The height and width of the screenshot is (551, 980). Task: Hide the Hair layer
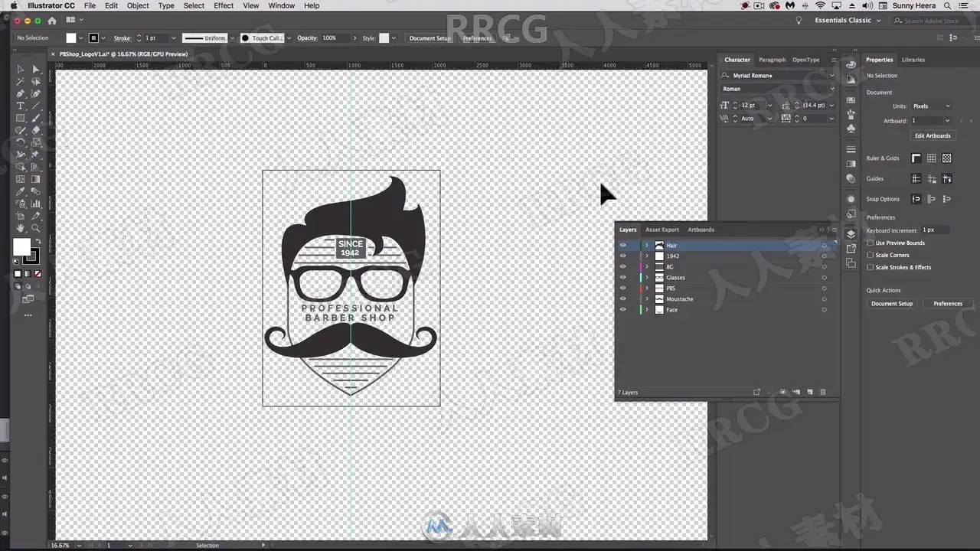pyautogui.click(x=622, y=246)
